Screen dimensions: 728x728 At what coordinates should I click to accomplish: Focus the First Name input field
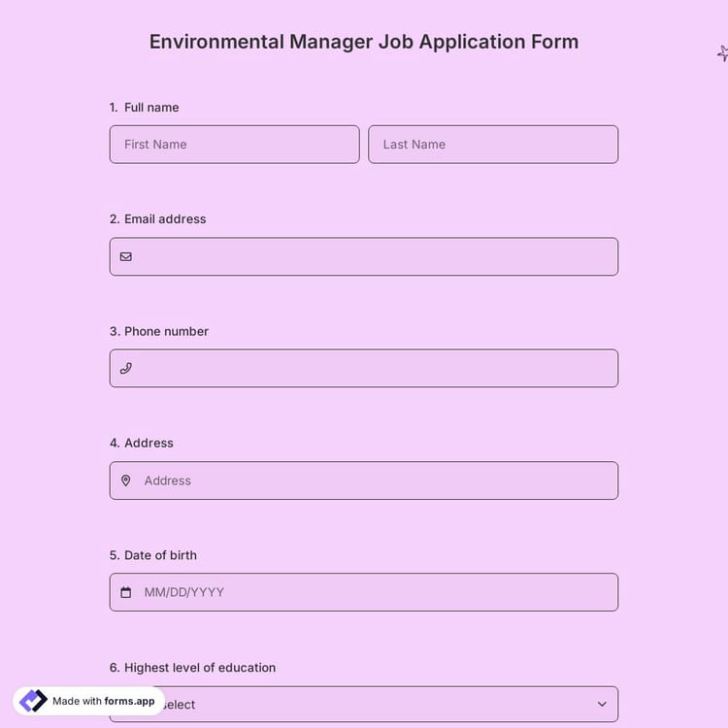tap(234, 145)
